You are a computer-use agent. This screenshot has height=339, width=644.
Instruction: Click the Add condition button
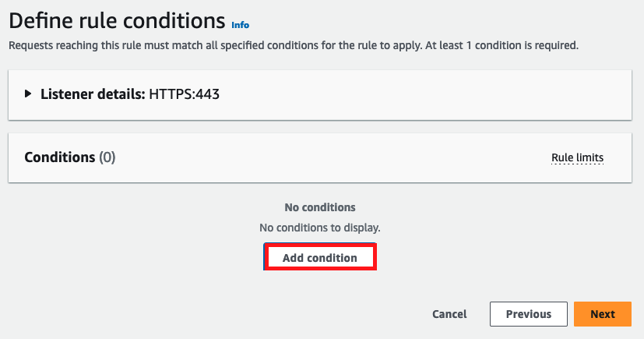pos(320,258)
